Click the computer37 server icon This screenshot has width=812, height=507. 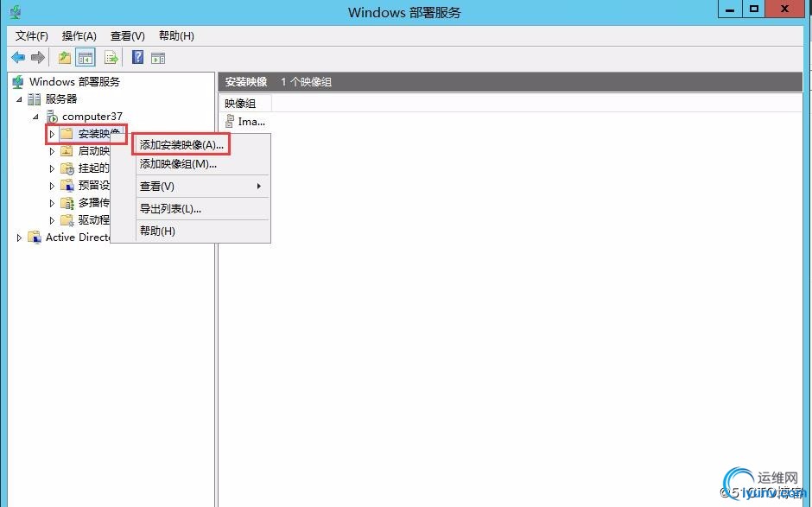pos(52,117)
